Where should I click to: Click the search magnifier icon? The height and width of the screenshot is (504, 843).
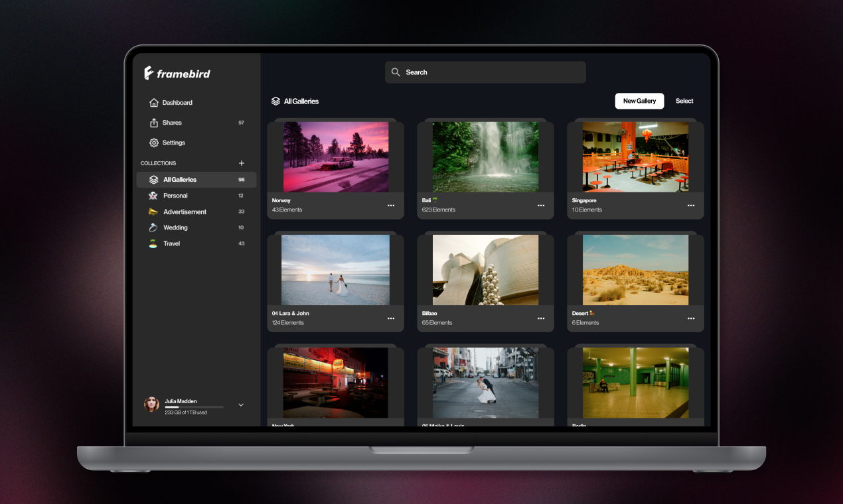[396, 72]
